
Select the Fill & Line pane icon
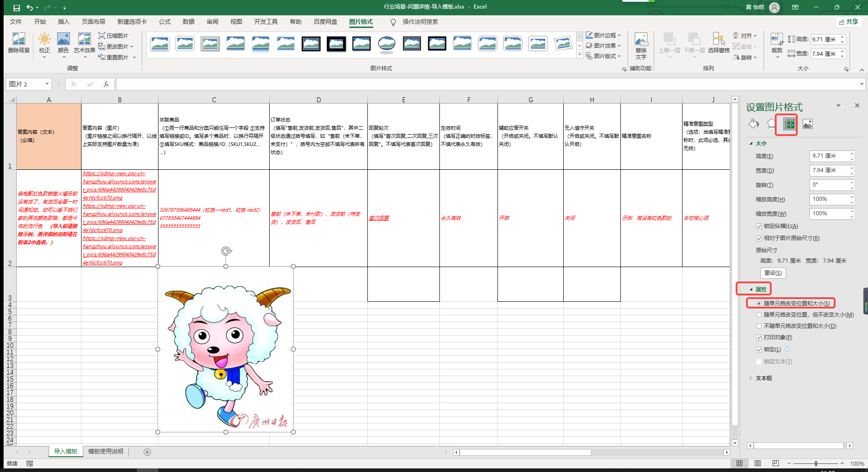pyautogui.click(x=754, y=124)
